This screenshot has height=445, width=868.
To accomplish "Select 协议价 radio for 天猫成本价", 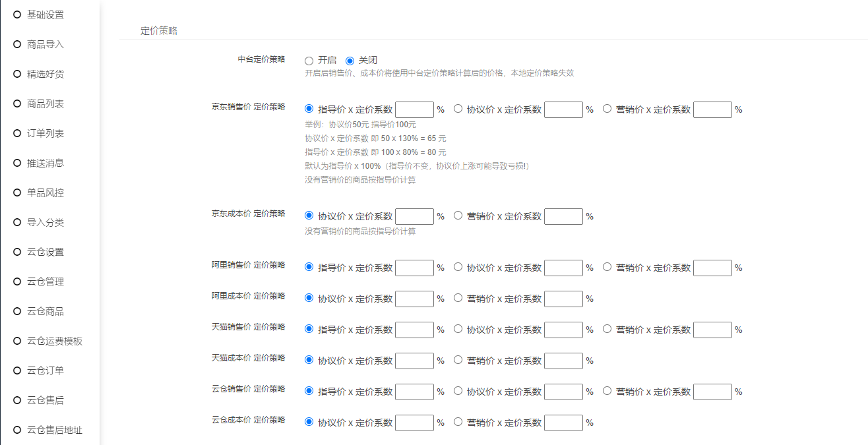I will tap(309, 360).
